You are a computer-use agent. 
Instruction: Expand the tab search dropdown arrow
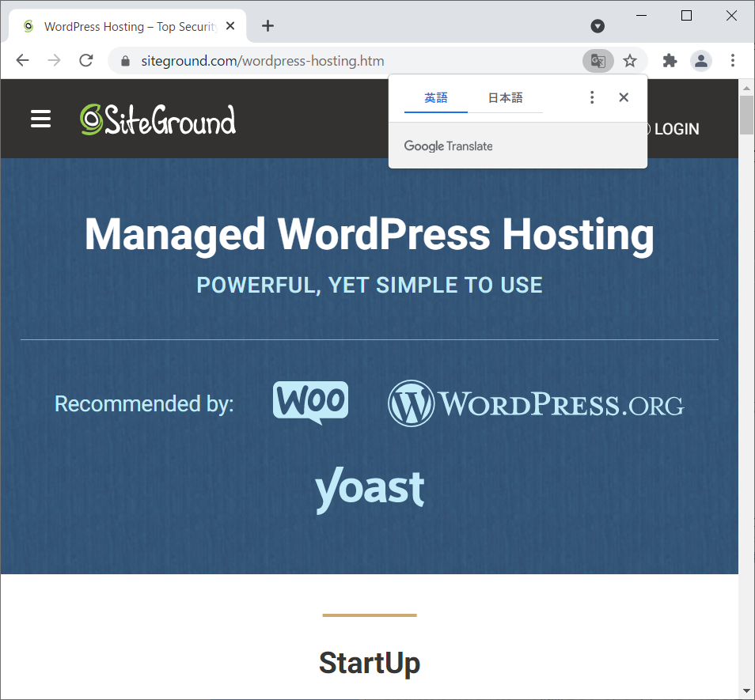[x=598, y=26]
